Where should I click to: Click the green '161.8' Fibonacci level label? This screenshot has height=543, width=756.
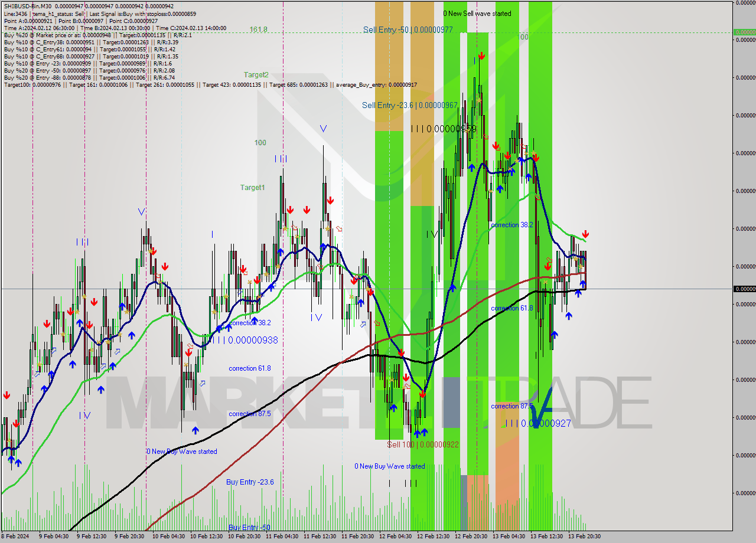click(258, 29)
